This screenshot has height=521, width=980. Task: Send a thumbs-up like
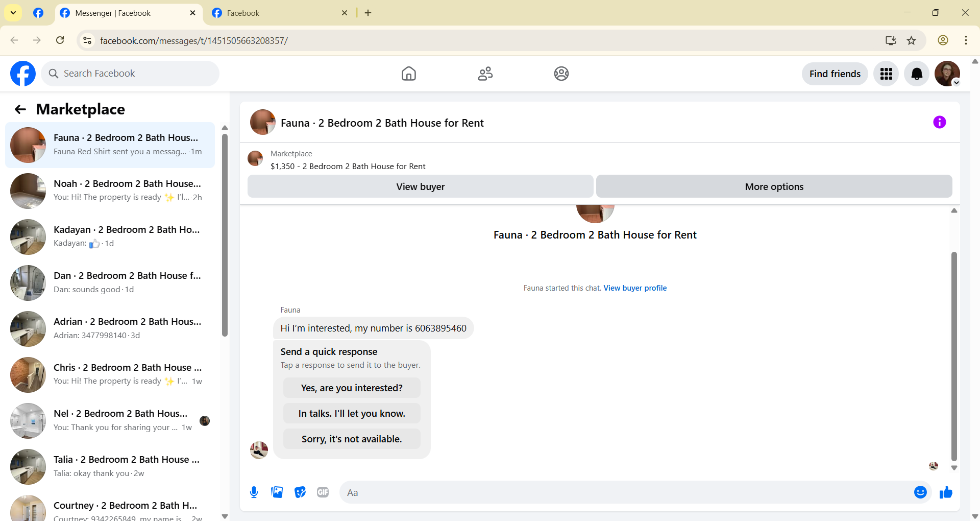(x=946, y=492)
